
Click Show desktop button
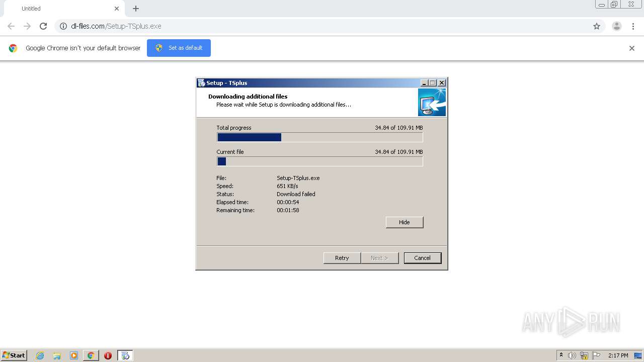click(638, 355)
